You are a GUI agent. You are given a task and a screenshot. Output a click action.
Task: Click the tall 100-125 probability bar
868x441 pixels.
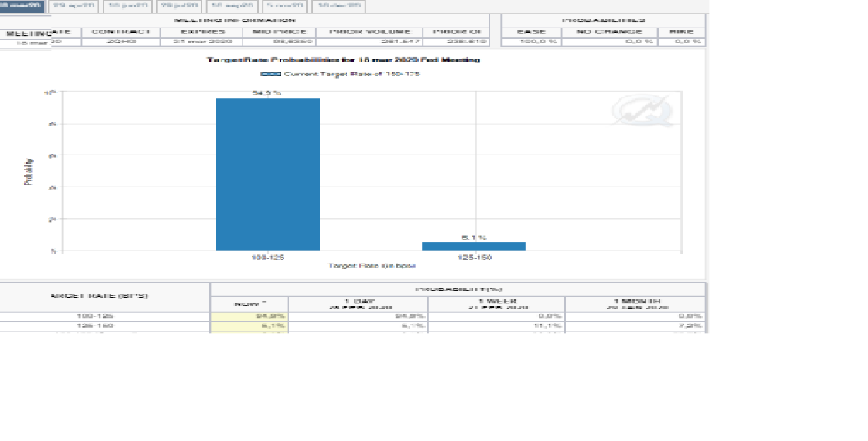coord(268,174)
